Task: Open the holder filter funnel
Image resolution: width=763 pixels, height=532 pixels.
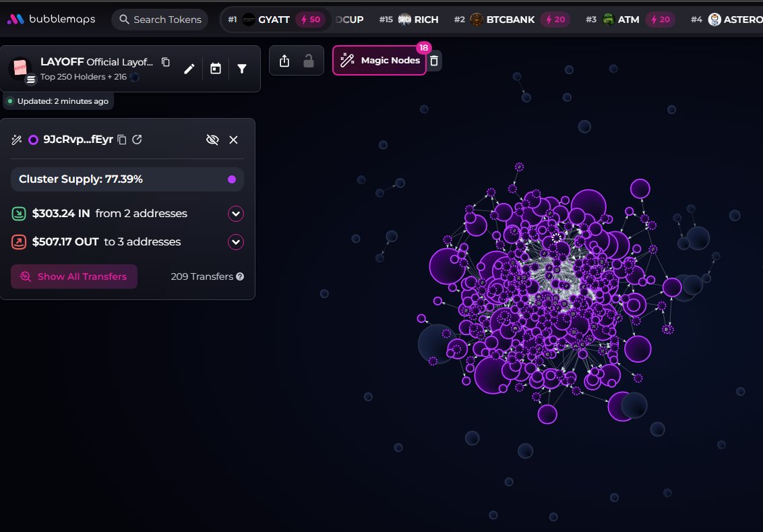Action: coord(242,69)
